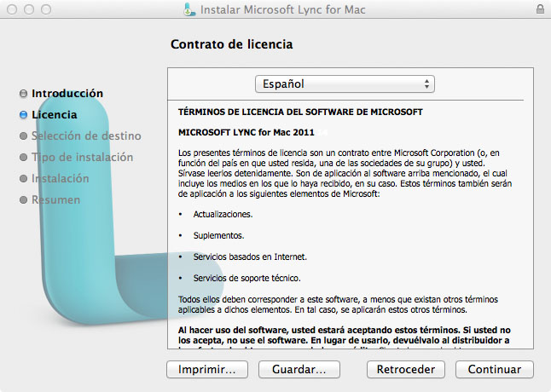Screen dimensions: 551x392
Task: Close the installer with the red button
Action: click(x=11, y=10)
